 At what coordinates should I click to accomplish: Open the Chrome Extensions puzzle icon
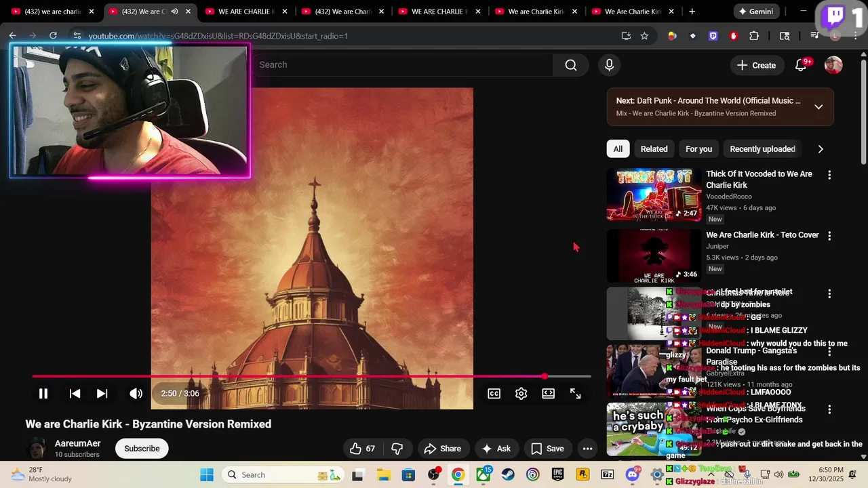[754, 35]
